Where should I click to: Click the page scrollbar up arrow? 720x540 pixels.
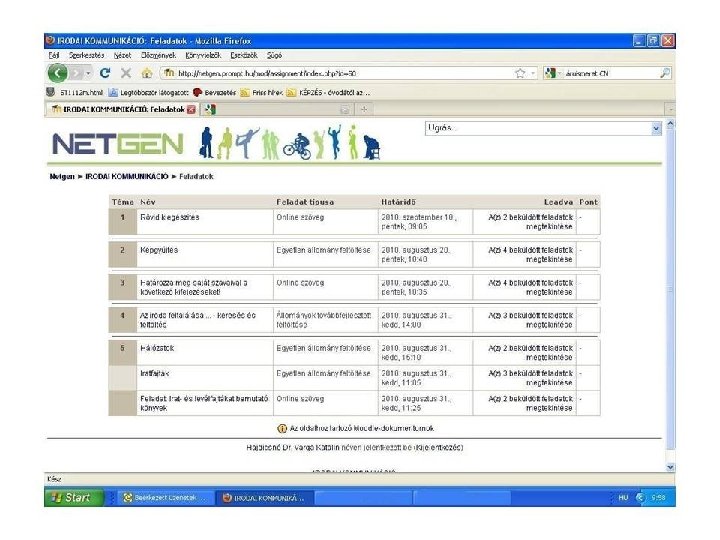pos(670,124)
